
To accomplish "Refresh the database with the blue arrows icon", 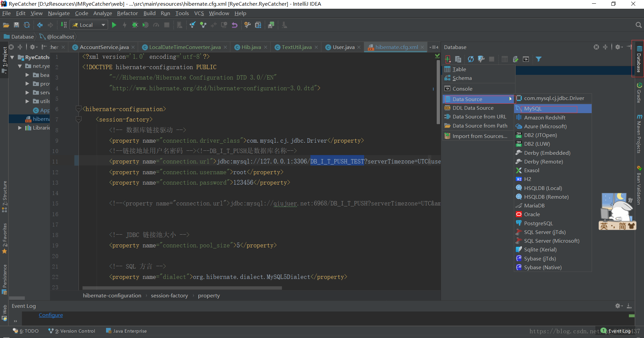I will (x=471, y=59).
